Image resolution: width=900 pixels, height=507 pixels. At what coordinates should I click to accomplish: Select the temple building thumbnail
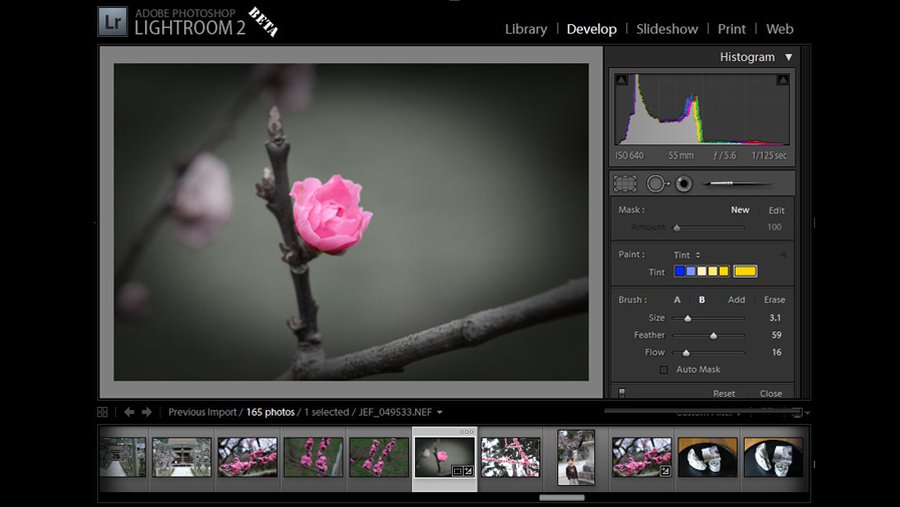click(182, 458)
